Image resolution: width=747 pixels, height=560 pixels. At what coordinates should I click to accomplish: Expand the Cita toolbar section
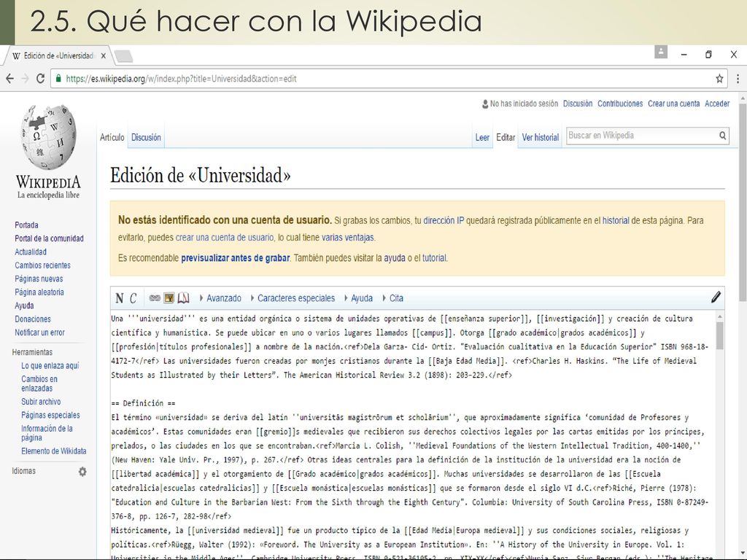coord(392,298)
